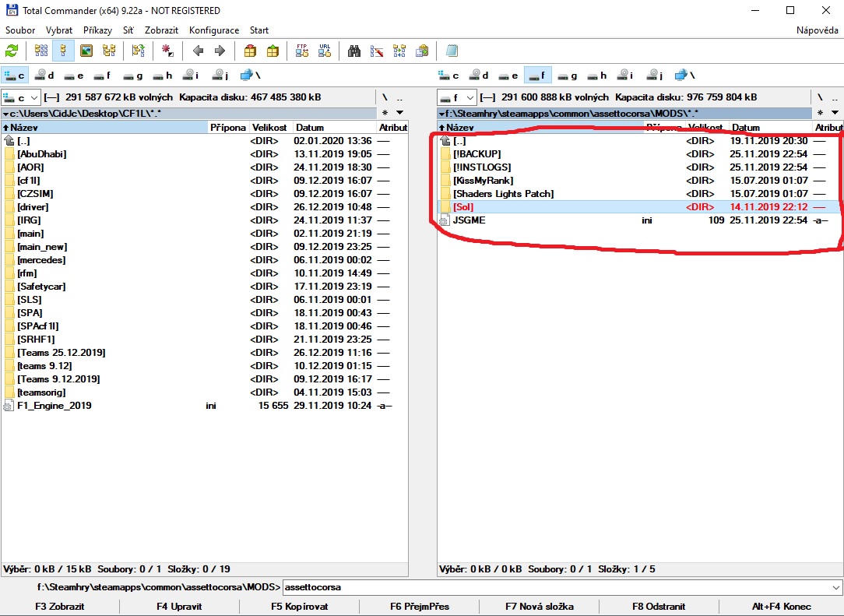Open network neighborhood in right drive bar
The height and width of the screenshot is (616, 844).
tap(684, 76)
